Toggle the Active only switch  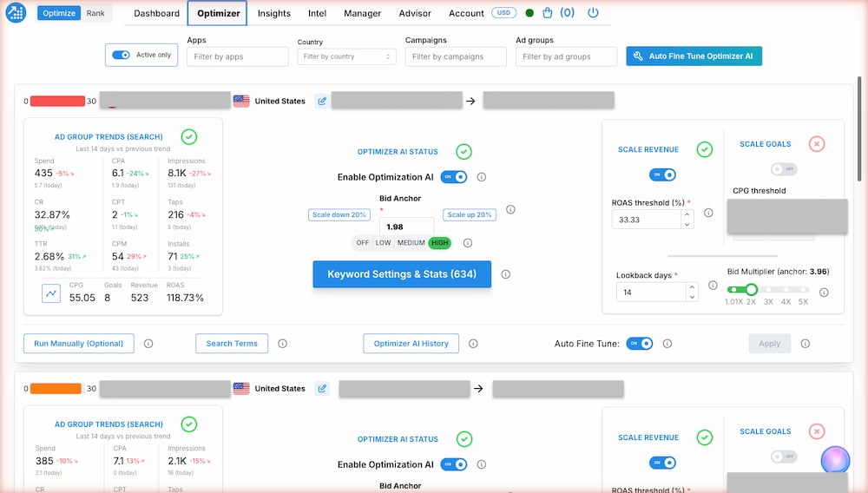(121, 55)
